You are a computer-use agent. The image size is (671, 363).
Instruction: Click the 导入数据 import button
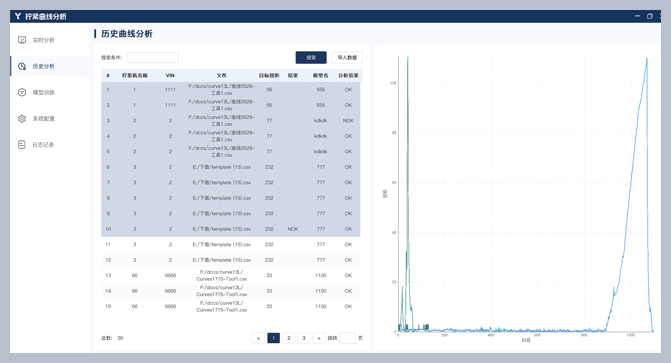(347, 57)
